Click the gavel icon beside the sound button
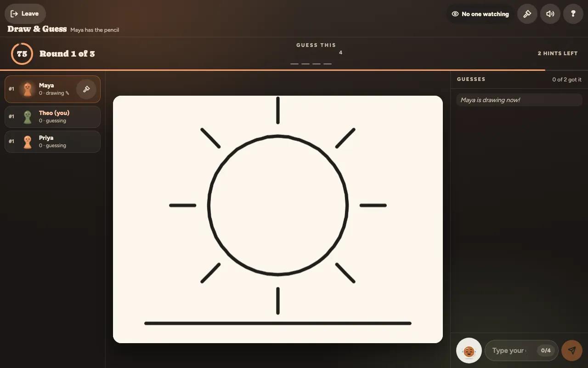Viewport: 588px width, 368px height. pos(527,14)
